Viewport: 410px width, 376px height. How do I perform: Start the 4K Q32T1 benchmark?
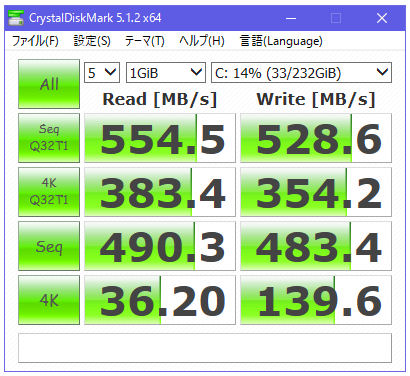(49, 192)
